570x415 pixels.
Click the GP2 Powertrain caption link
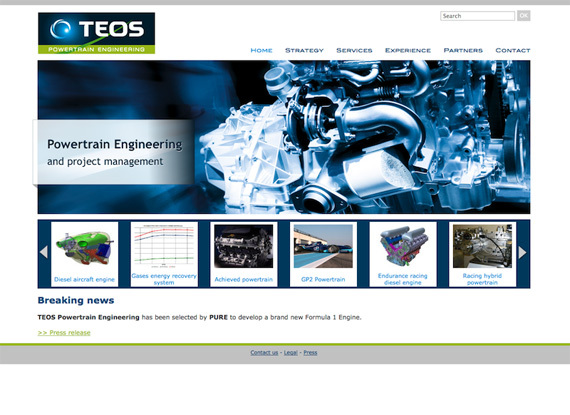323,279
